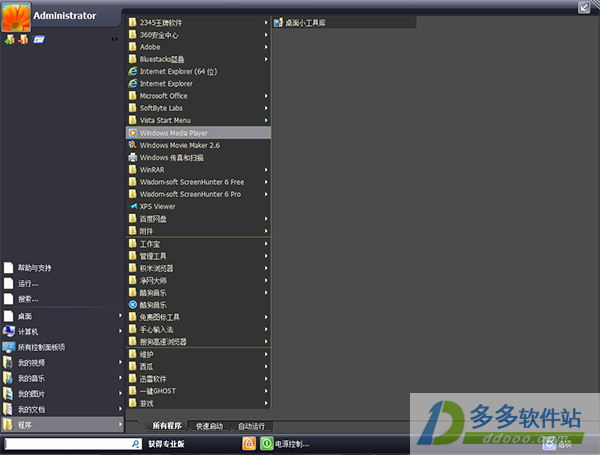Open the 搜狗高速浏览器 folder
Image resolution: width=600 pixels, height=455 pixels.
pos(198,342)
